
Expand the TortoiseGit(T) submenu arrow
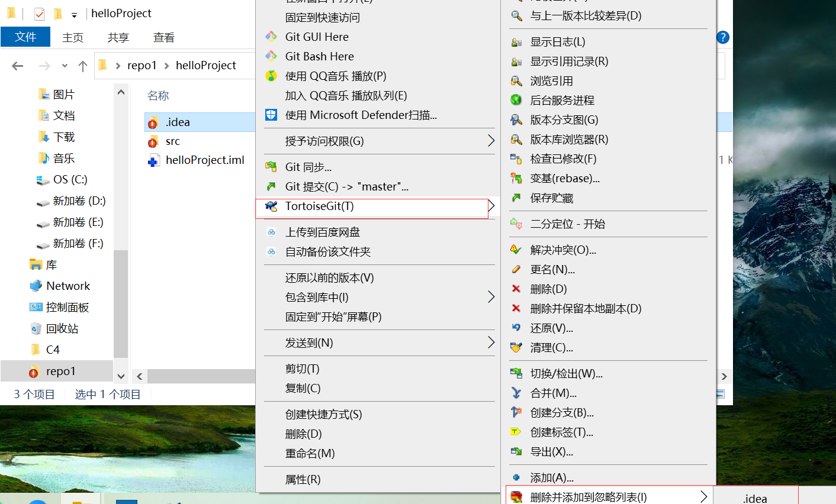pos(491,206)
